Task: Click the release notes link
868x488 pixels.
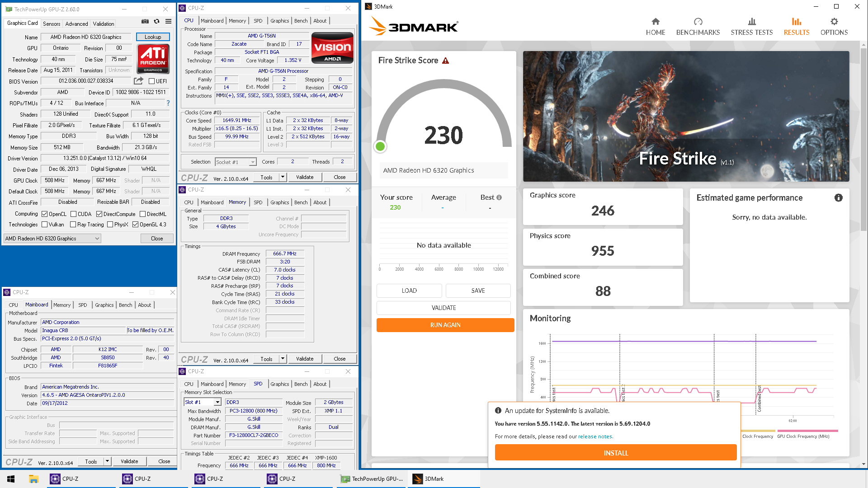Action: pyautogui.click(x=595, y=436)
